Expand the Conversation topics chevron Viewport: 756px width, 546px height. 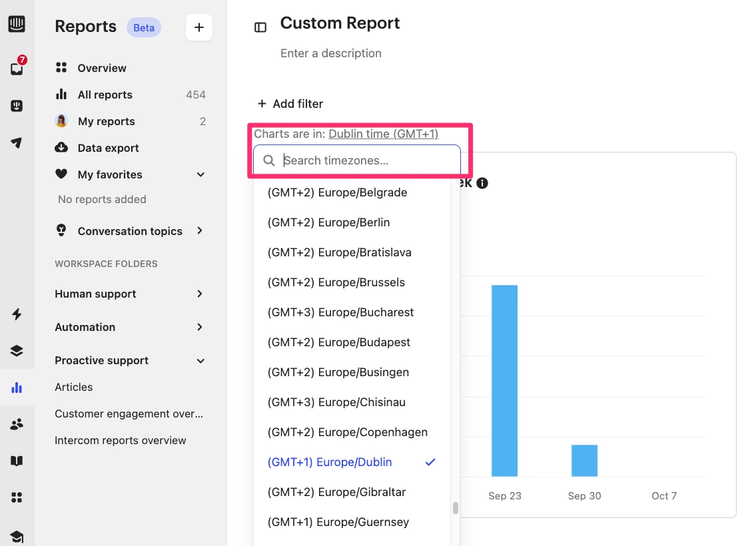coord(200,231)
